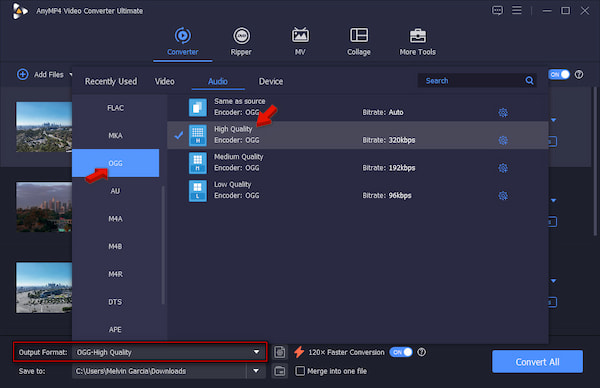The width and height of the screenshot is (600, 388).
Task: Switch to Audio format tab
Action: [218, 81]
